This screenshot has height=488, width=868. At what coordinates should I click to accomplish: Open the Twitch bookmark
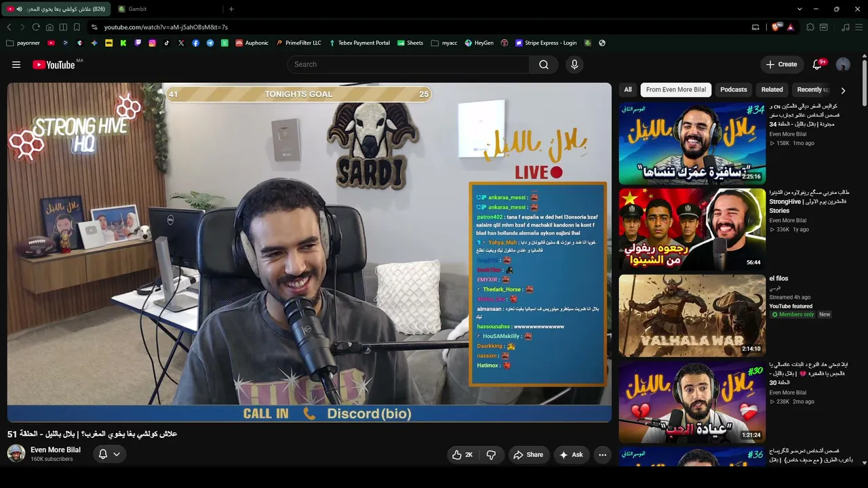click(x=138, y=43)
